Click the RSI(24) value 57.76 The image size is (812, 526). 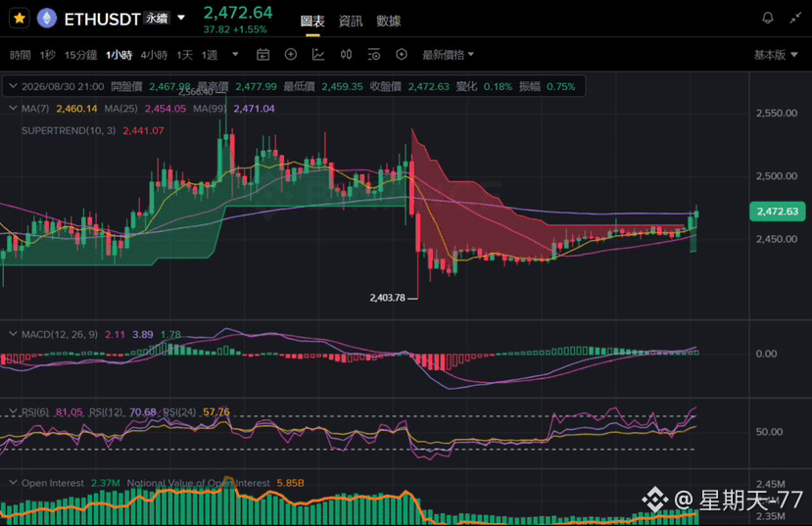pyautogui.click(x=215, y=412)
